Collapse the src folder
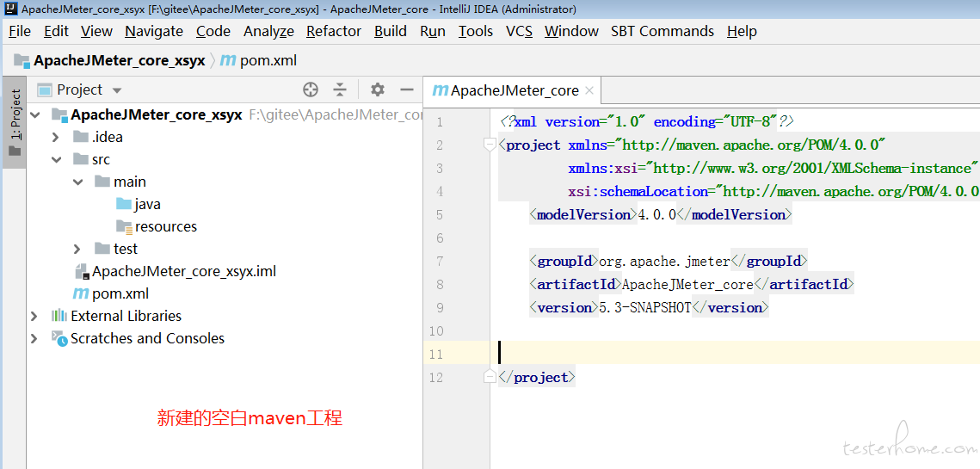 click(x=57, y=159)
